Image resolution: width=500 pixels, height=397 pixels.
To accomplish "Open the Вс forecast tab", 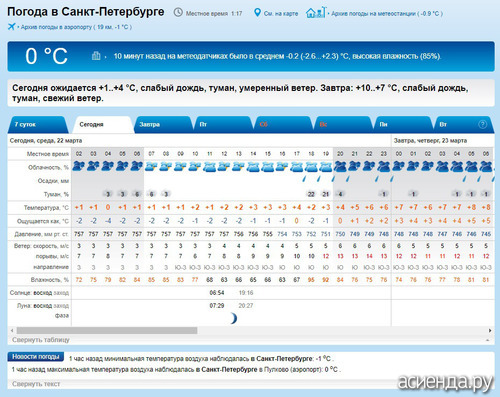I will point(343,124).
